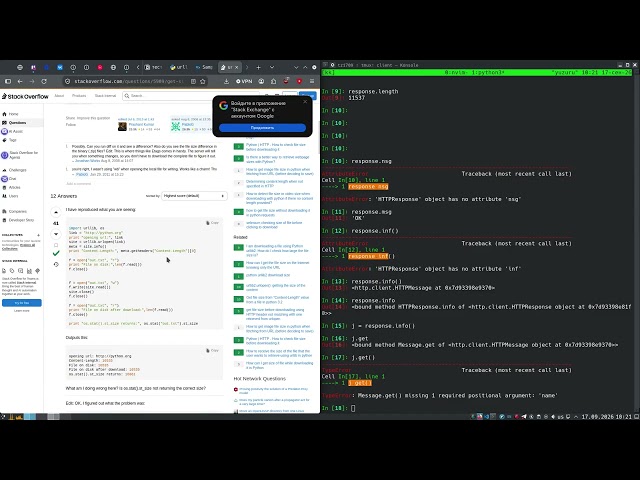Copy the output code block
The width and height of the screenshot is (640, 480).
pyautogui.click(x=212, y=351)
